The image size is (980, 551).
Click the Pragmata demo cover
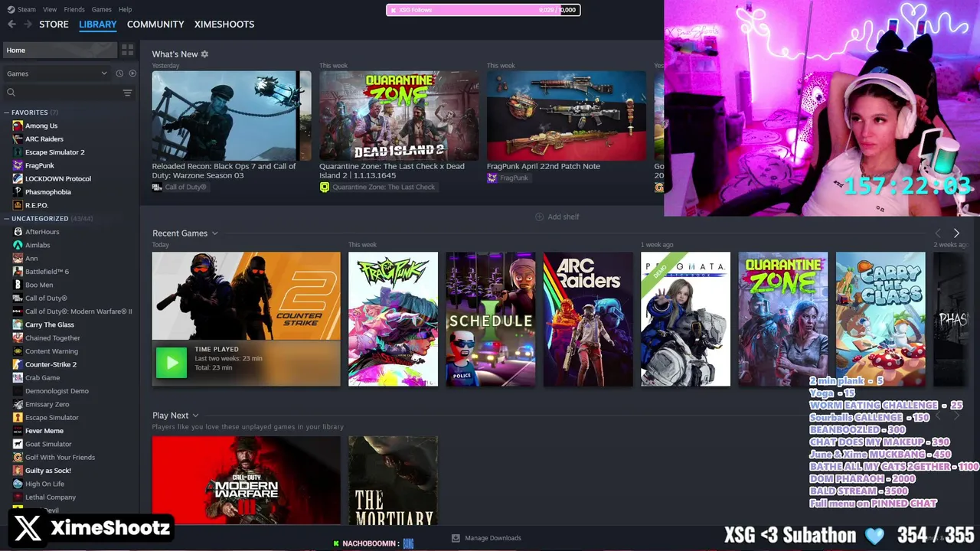(685, 319)
